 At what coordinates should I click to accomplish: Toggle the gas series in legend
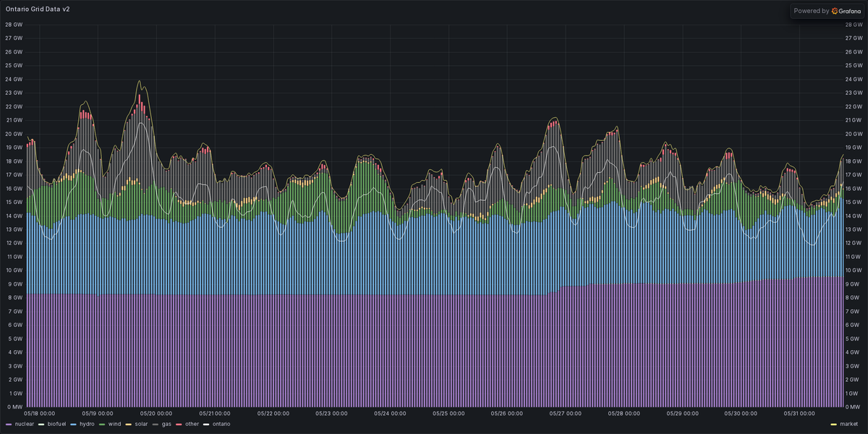tap(168, 424)
